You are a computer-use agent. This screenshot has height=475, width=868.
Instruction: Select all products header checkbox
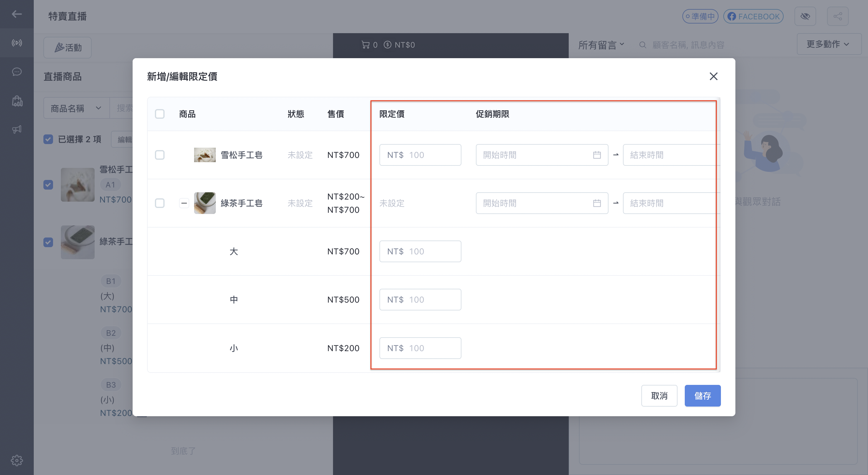tap(160, 114)
